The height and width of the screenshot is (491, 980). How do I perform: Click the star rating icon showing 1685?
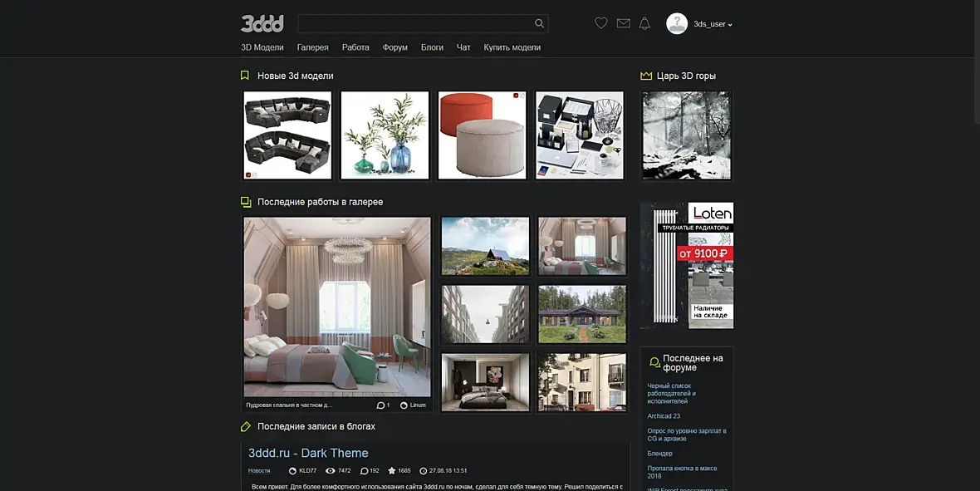coord(392,471)
